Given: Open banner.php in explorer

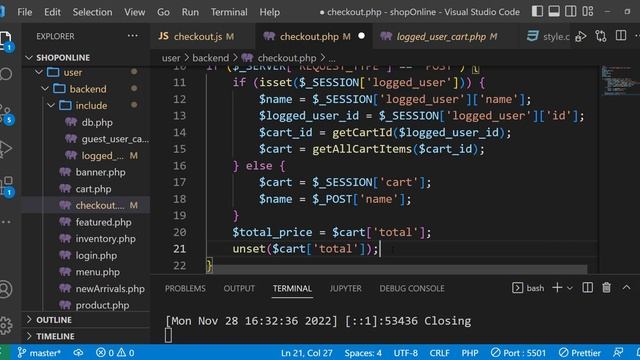Looking at the screenshot, I should click(x=86, y=172).
